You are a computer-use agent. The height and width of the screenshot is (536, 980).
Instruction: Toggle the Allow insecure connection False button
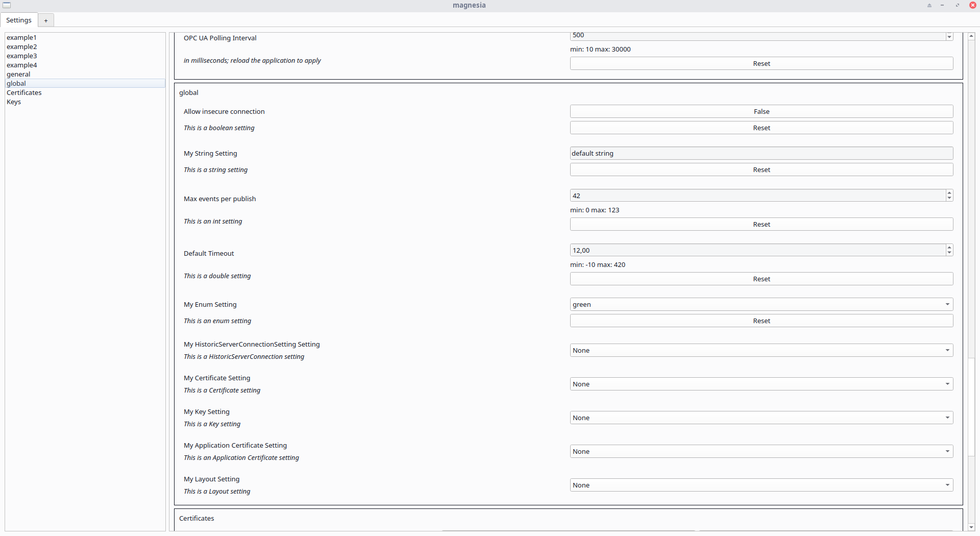pyautogui.click(x=761, y=111)
